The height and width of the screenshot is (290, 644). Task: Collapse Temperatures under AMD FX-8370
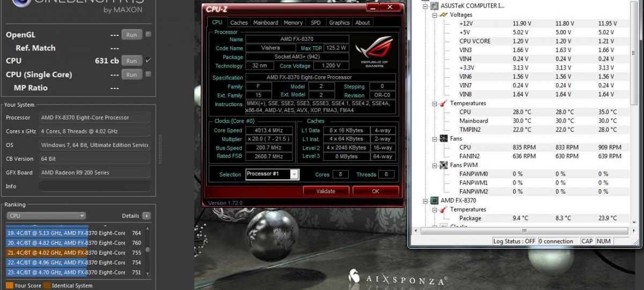click(x=435, y=209)
